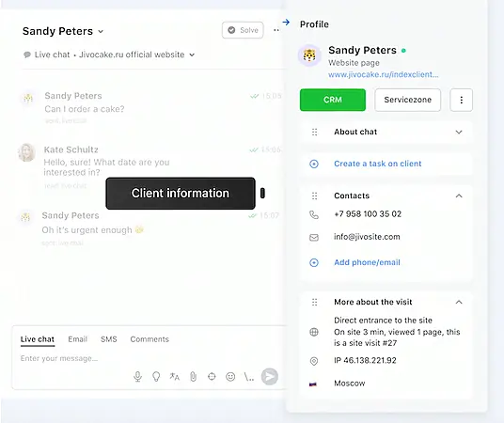This screenshot has height=423, width=504.
Task: Click the drag handle of Contacts section
Action: [x=314, y=196]
